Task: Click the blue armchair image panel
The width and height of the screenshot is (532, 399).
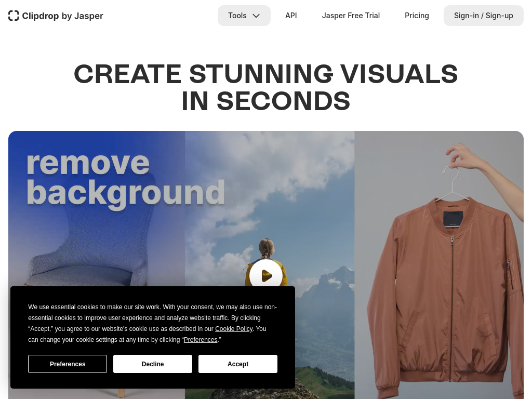Action: 97,237
